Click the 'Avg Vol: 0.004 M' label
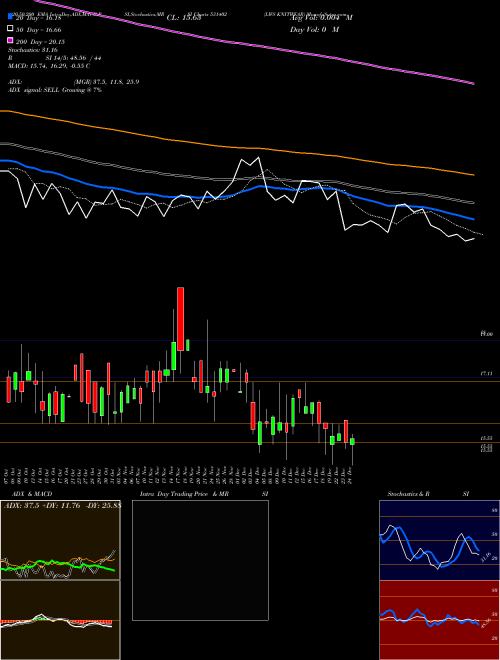The height and width of the screenshot is (660, 500). 322,18
